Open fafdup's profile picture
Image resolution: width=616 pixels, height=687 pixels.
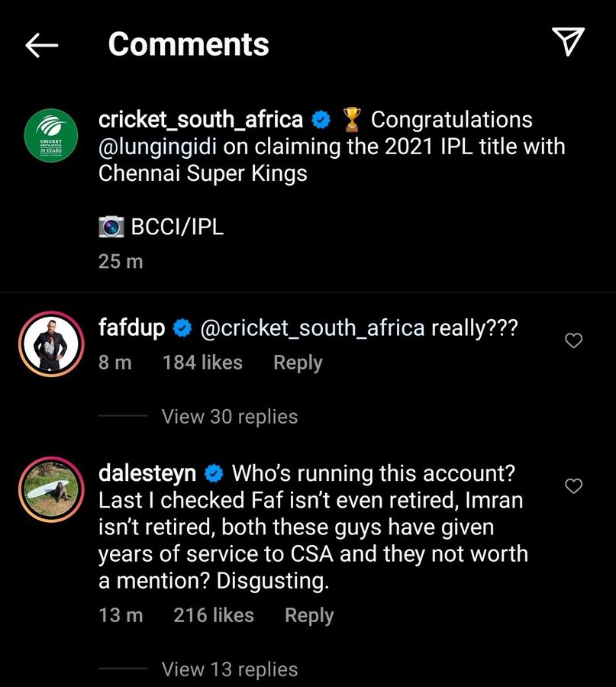(x=52, y=344)
